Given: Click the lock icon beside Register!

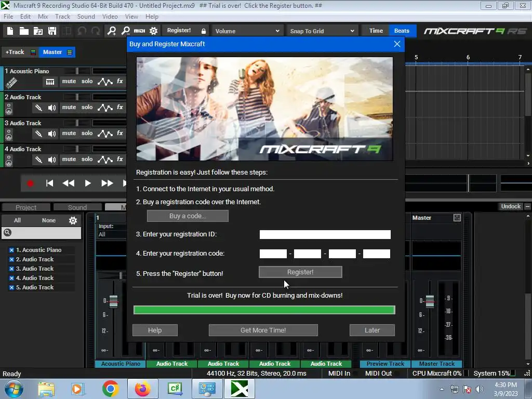Looking at the screenshot, I should pyautogui.click(x=204, y=31).
